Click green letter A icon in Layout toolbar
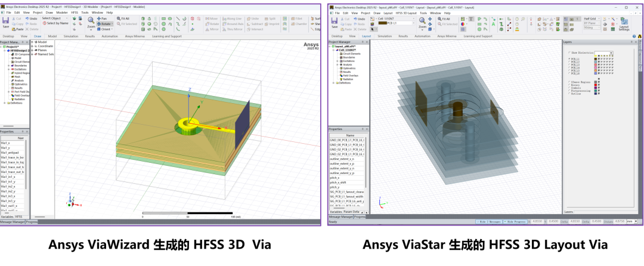The width and height of the screenshot is (644, 266). coord(494,24)
